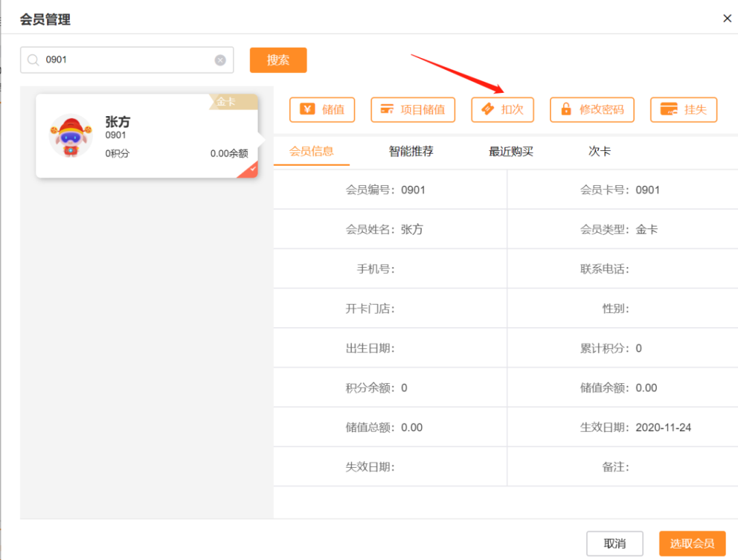Click the 联系电话 label
The width and height of the screenshot is (738, 560).
pos(604,269)
